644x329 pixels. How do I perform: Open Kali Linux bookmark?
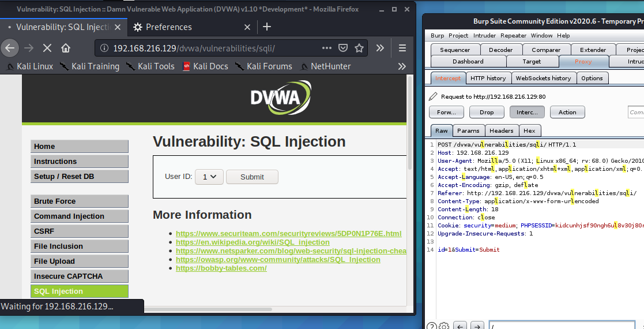[x=30, y=66]
